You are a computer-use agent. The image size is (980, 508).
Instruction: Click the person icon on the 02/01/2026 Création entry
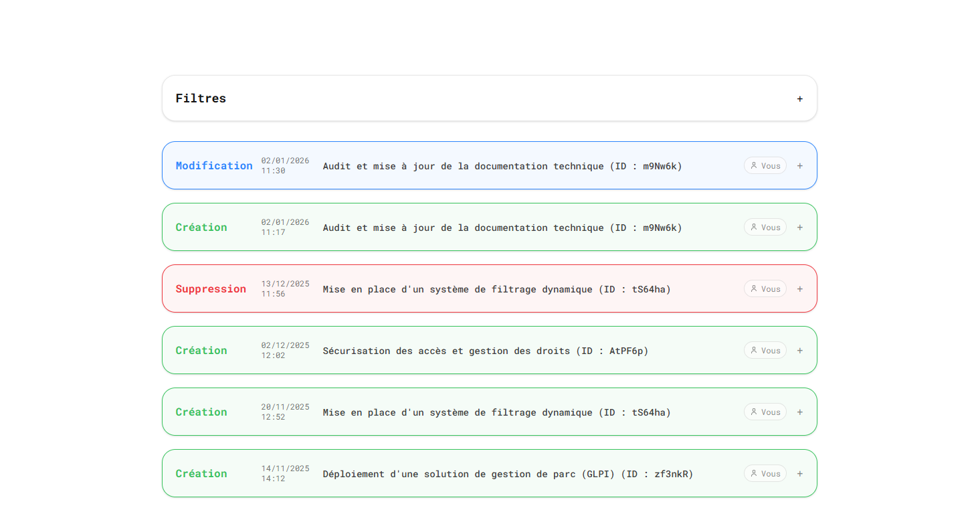point(754,227)
